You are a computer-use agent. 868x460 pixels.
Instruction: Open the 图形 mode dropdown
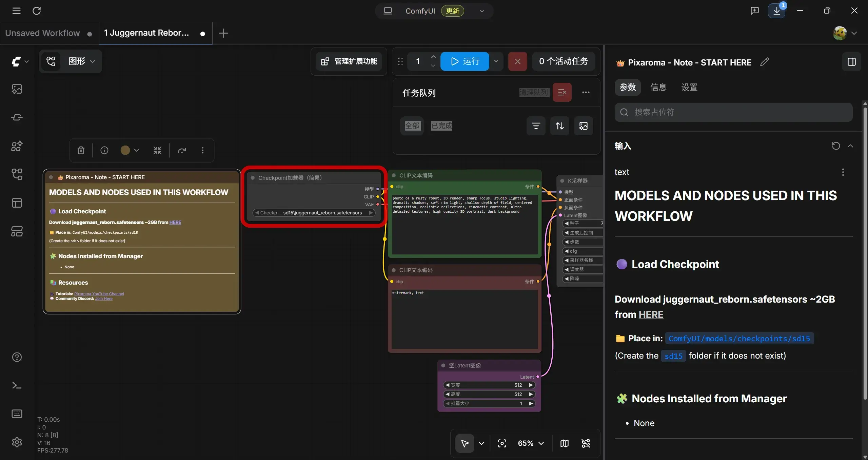point(82,61)
